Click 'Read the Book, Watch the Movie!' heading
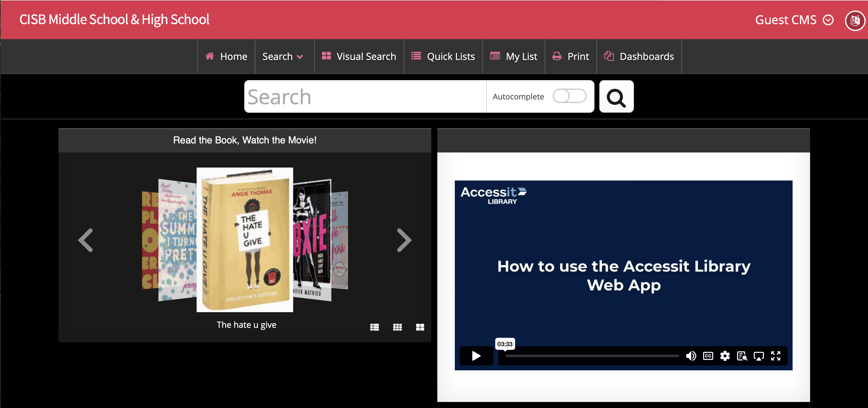Image resolution: width=868 pixels, height=408 pixels. 245,140
